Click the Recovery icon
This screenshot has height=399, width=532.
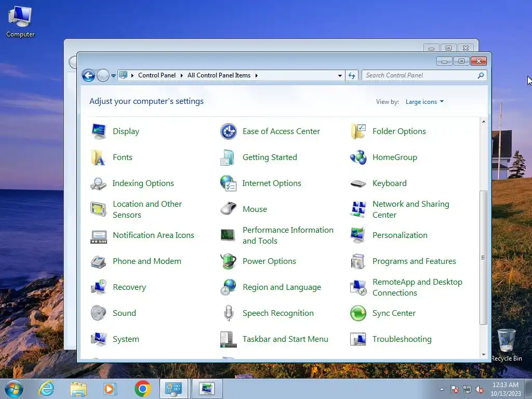99,287
